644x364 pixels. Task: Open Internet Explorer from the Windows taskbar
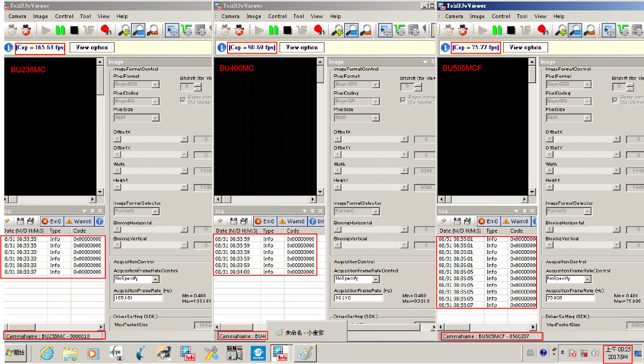tap(47, 354)
